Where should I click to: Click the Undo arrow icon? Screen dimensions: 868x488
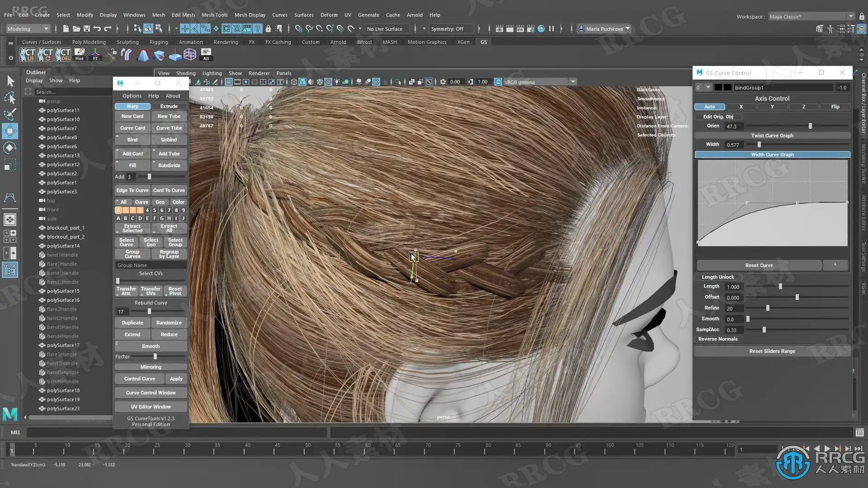coord(97,29)
